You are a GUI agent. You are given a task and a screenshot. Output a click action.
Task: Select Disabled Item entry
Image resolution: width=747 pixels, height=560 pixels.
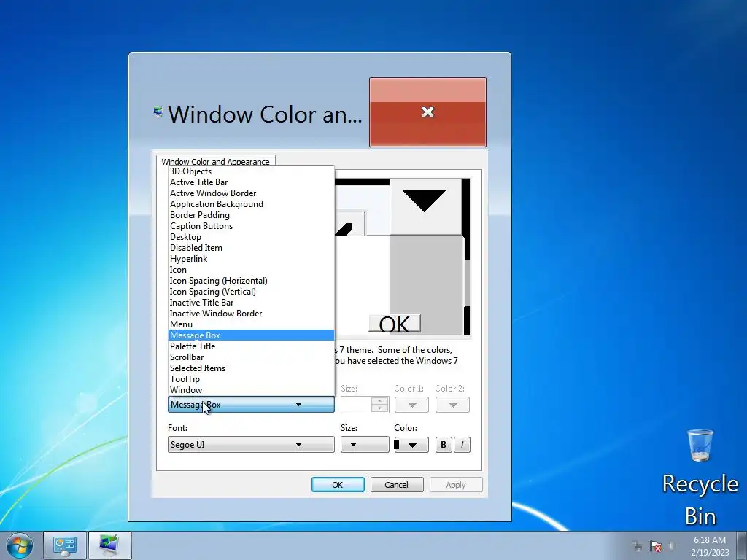tap(251, 248)
